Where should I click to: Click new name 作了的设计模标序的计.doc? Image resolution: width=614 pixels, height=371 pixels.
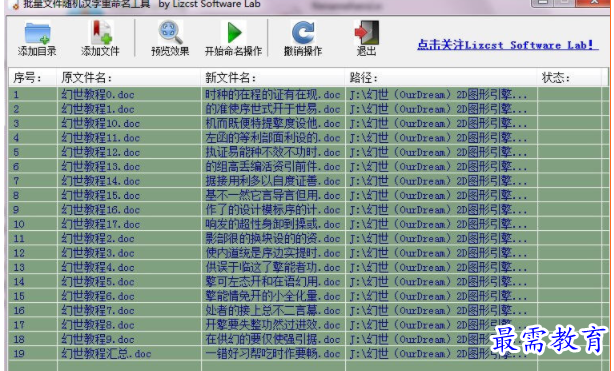click(x=273, y=210)
